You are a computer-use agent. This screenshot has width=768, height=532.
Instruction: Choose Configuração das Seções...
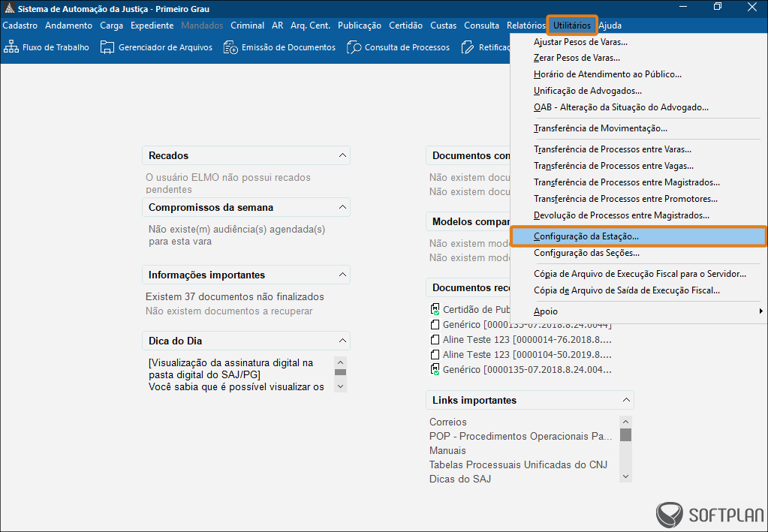click(586, 253)
